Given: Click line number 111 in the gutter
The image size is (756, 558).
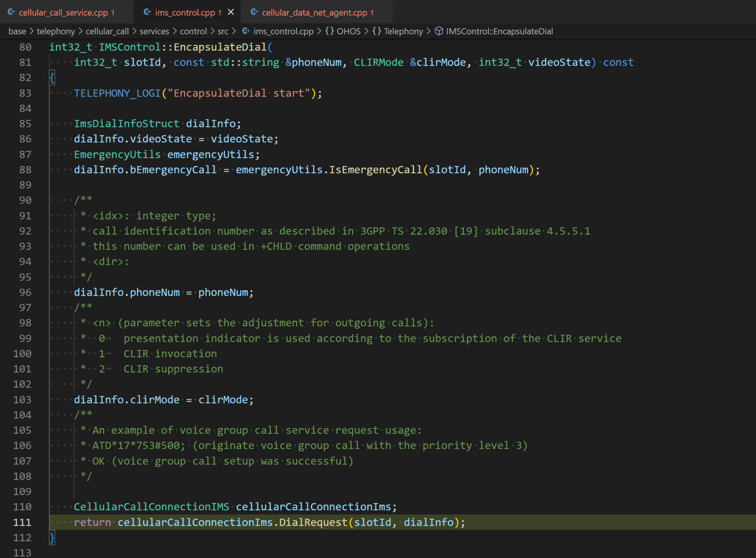Looking at the screenshot, I should click(22, 522).
